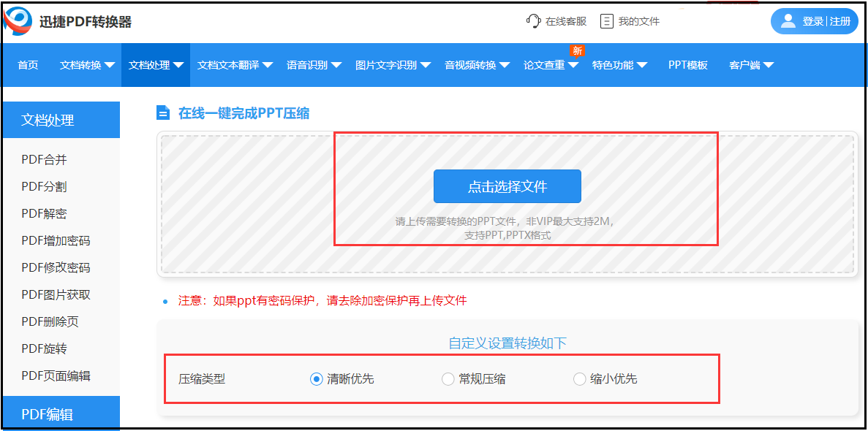Expand the 特色功能 dropdown arrow

coord(642,65)
